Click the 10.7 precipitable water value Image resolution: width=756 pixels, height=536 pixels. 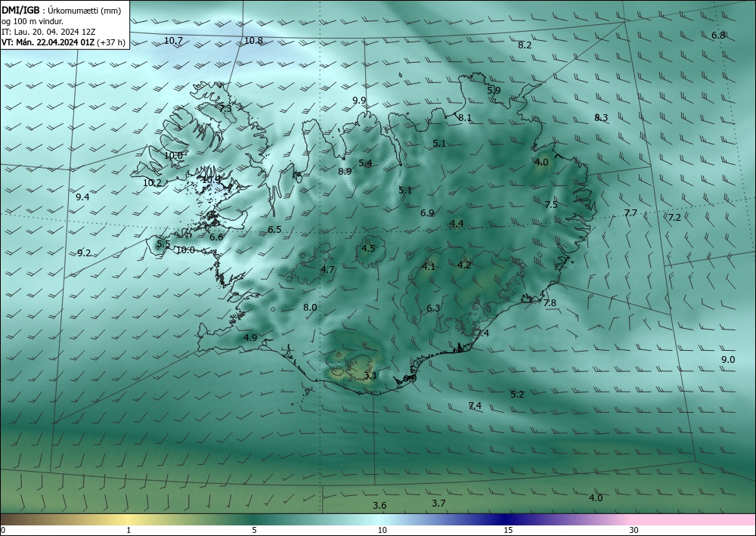click(x=173, y=41)
